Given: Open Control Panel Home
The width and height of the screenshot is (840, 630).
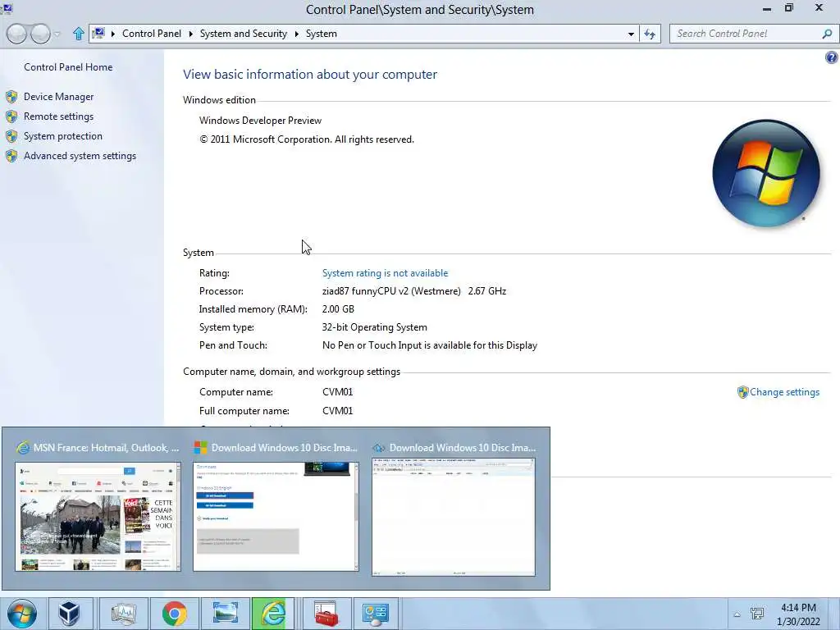Looking at the screenshot, I should (x=68, y=67).
